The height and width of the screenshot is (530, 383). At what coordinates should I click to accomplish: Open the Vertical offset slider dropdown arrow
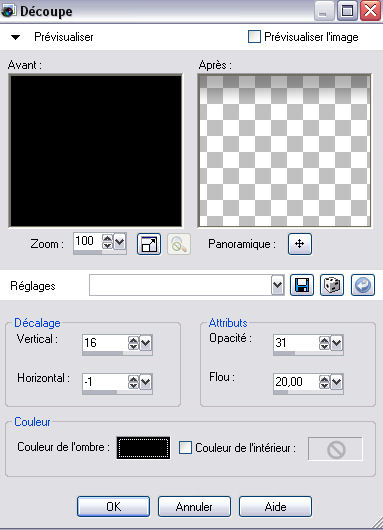146,343
